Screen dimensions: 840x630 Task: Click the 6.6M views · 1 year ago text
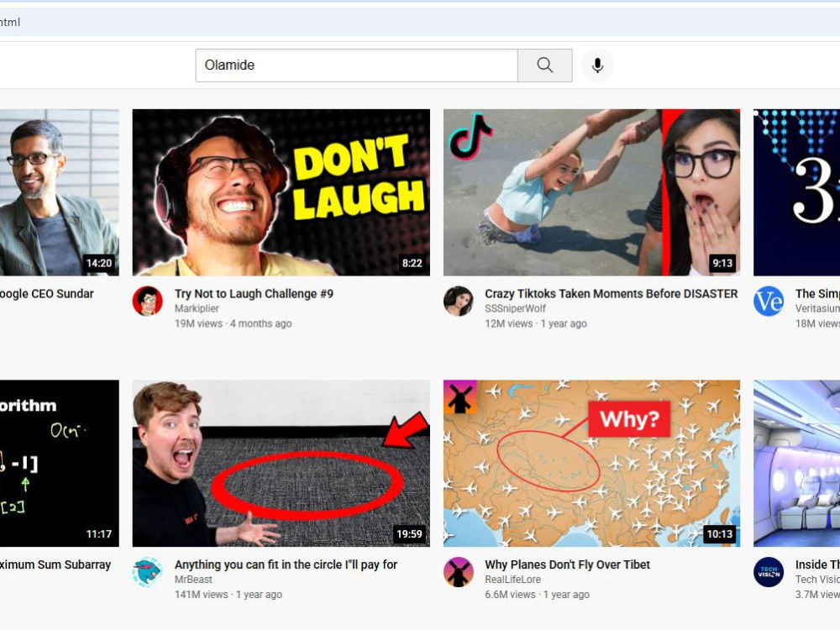[x=538, y=595]
